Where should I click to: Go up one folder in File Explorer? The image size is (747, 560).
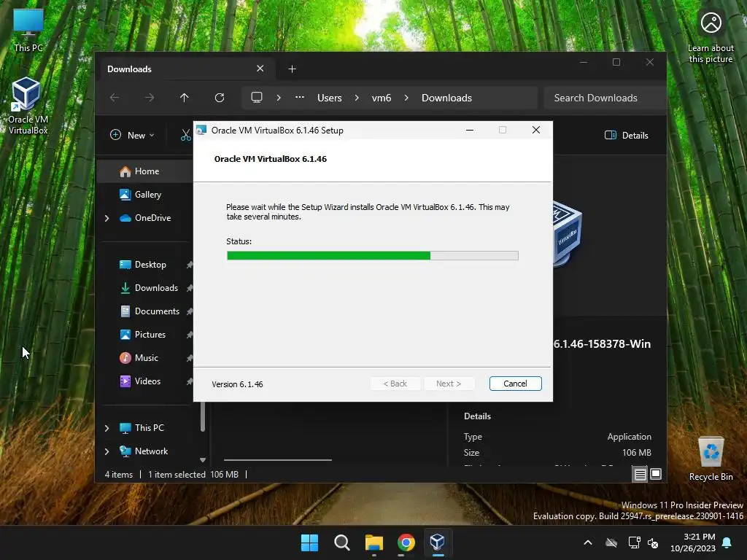point(185,98)
